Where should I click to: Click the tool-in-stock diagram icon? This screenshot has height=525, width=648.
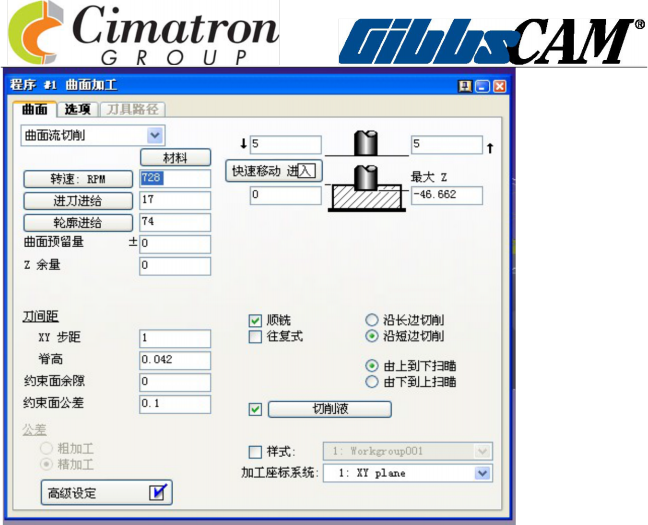pos(366,188)
